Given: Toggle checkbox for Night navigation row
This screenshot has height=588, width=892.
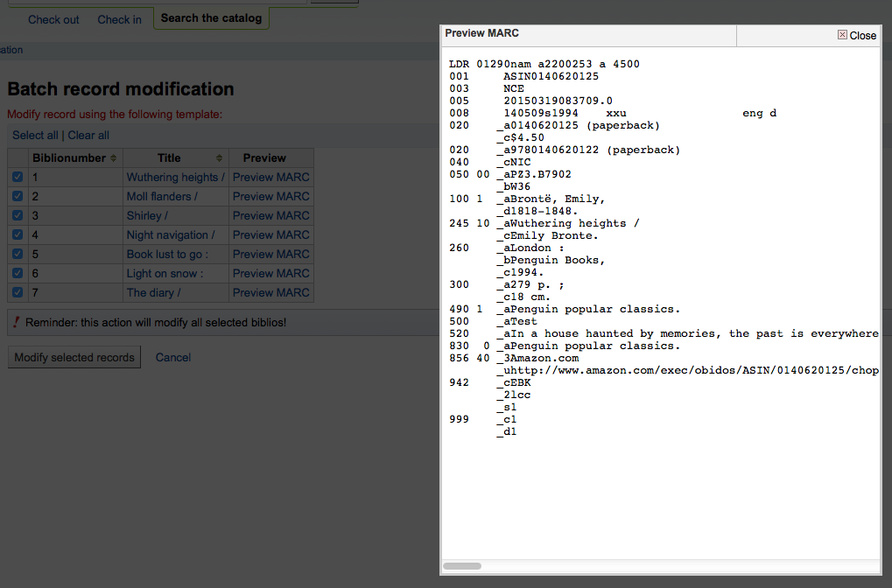Looking at the screenshot, I should (x=18, y=234).
